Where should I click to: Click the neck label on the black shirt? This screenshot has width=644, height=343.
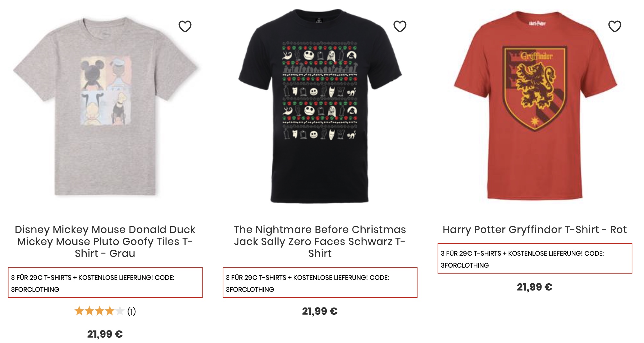319,21
